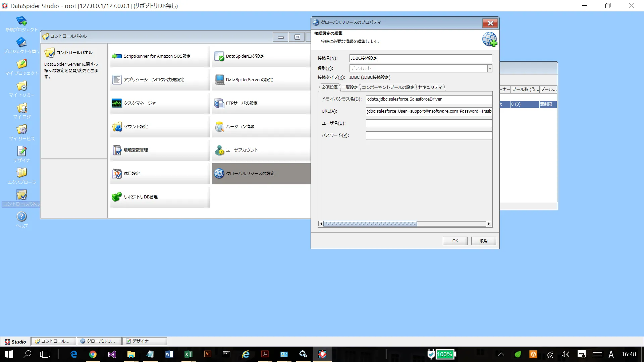Image resolution: width=644 pixels, height=362 pixels.
Task: Open Excel from the taskbar
Action: pyautogui.click(x=189, y=354)
